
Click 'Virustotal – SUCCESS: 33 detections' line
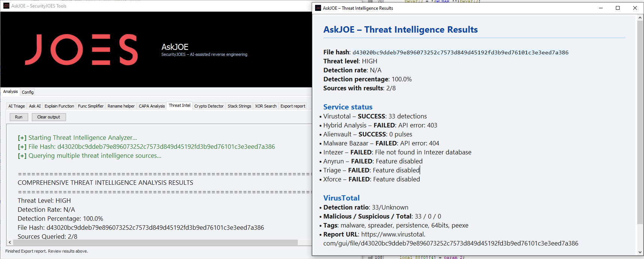click(x=375, y=116)
